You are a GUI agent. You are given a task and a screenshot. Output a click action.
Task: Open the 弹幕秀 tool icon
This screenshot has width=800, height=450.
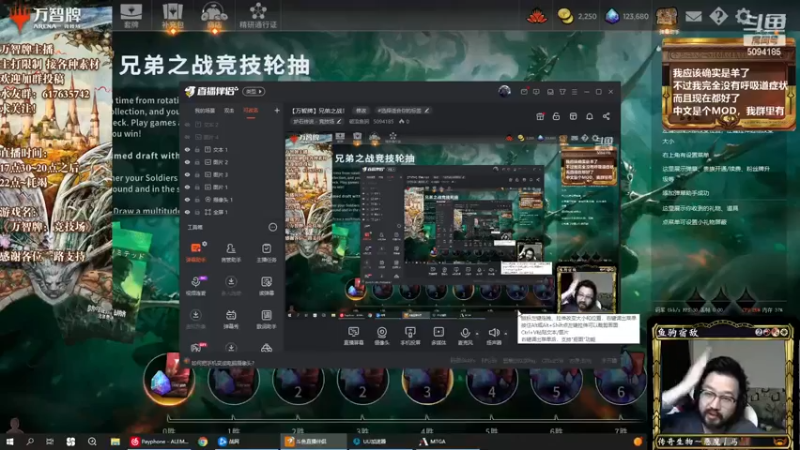coord(231,319)
